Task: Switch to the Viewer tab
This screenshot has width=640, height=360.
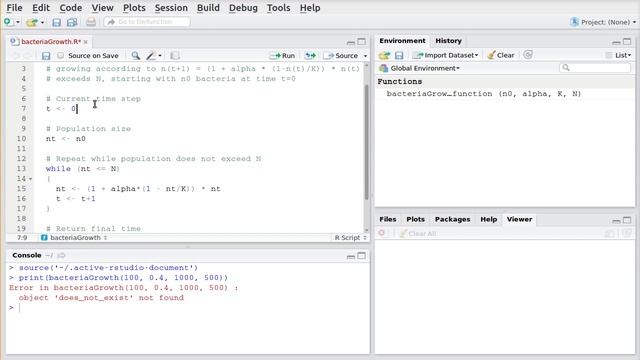Action: [519, 219]
